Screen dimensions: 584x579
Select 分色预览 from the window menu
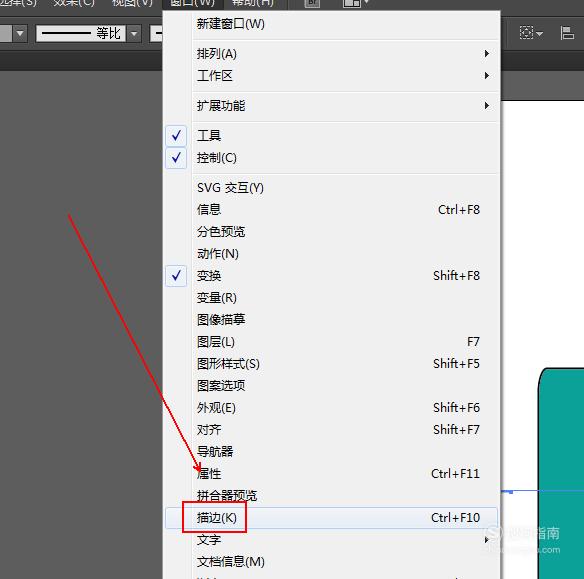point(331,232)
